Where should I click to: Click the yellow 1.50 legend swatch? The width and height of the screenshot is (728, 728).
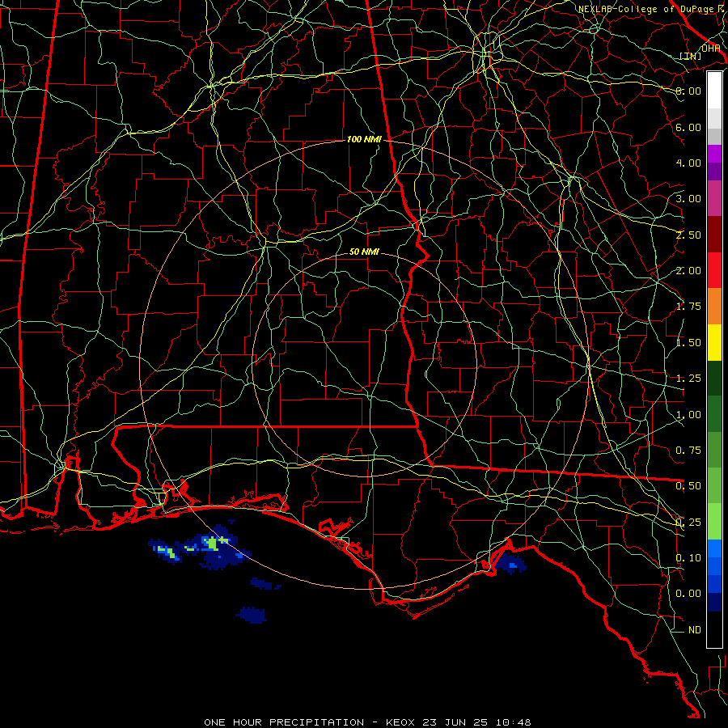point(714,343)
